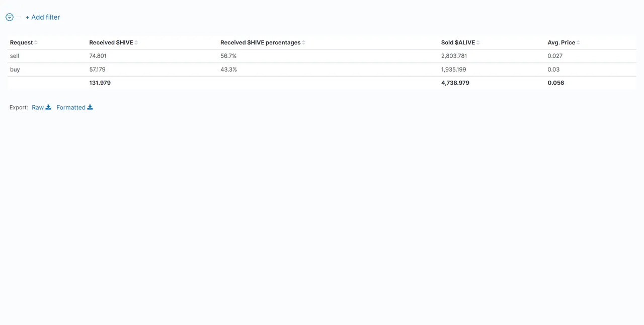644x325 pixels.
Task: Click the 56.7% percentage cell
Action: point(228,56)
